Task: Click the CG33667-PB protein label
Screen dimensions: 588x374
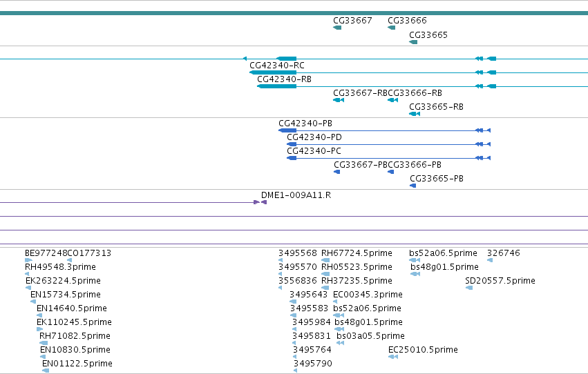Action: [x=361, y=165]
